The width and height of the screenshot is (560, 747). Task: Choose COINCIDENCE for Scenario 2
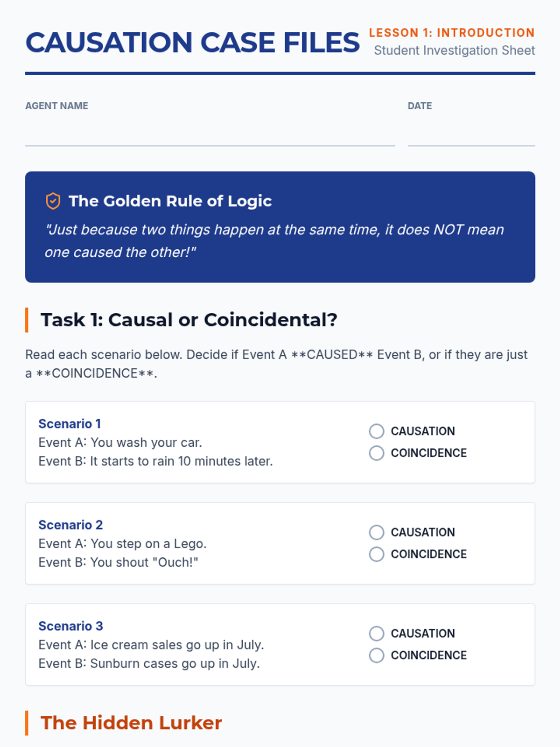(x=377, y=554)
